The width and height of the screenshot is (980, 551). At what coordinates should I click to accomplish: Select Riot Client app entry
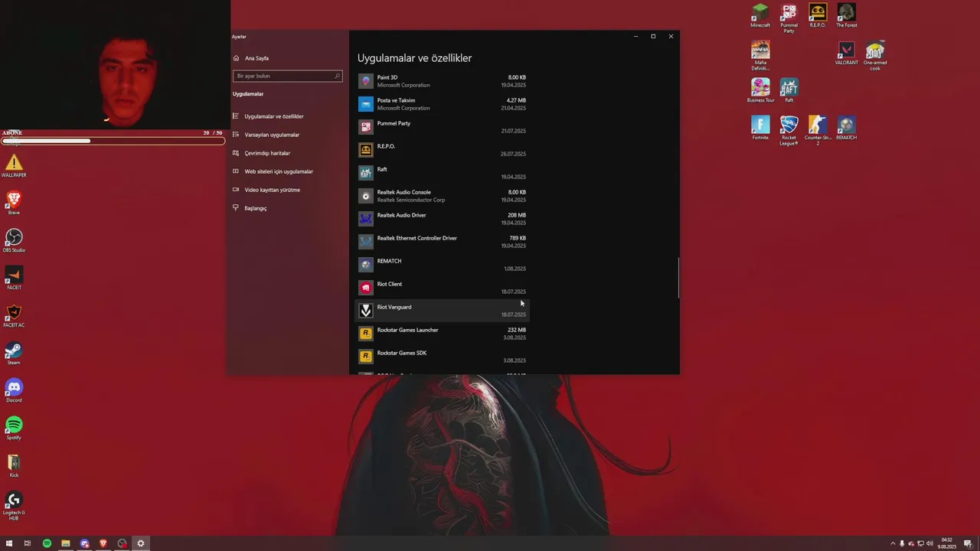443,288
